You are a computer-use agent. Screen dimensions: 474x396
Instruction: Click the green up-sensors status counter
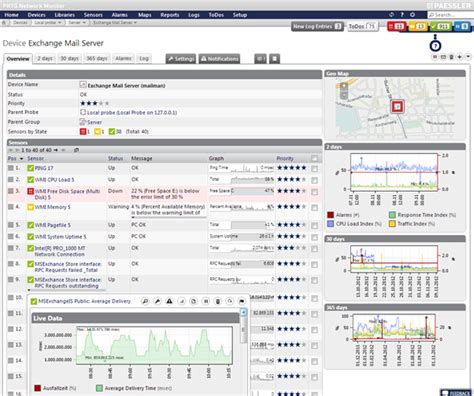440,26
